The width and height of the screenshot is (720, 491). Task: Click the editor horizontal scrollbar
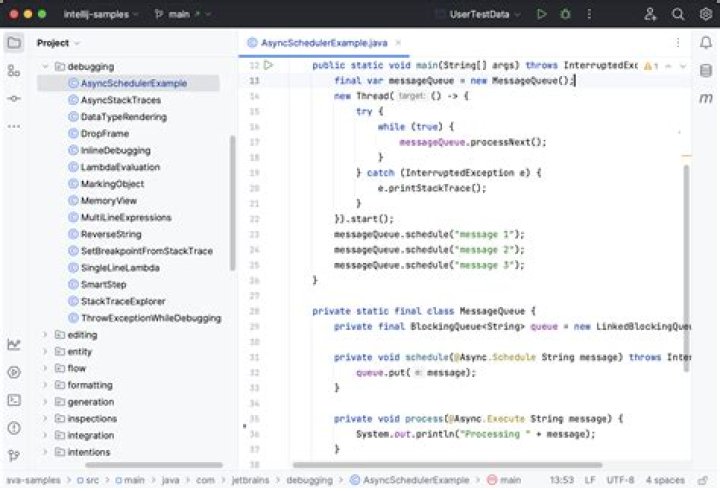[x=448, y=465]
